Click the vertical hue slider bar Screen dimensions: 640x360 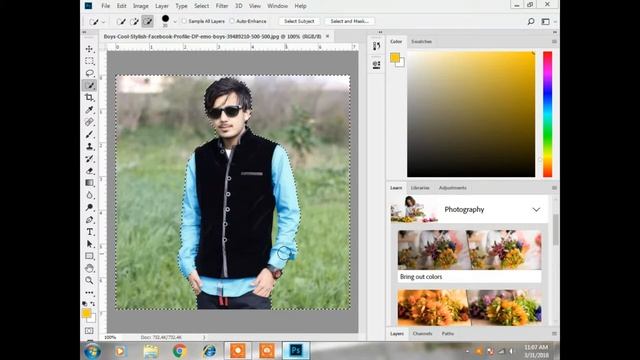pos(547,114)
